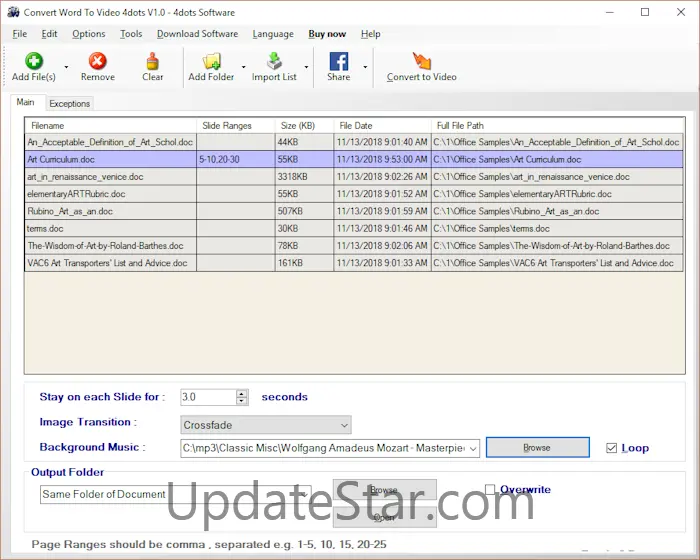700x560 pixels.
Task: Open the Same Folder of Document combo box
Action: [x=175, y=494]
